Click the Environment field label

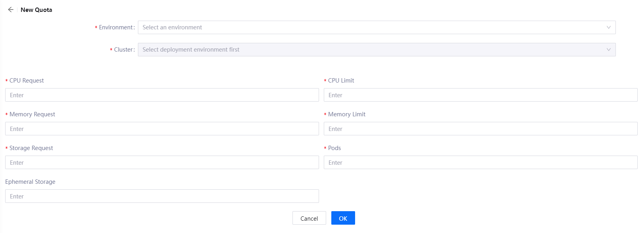tap(116, 27)
